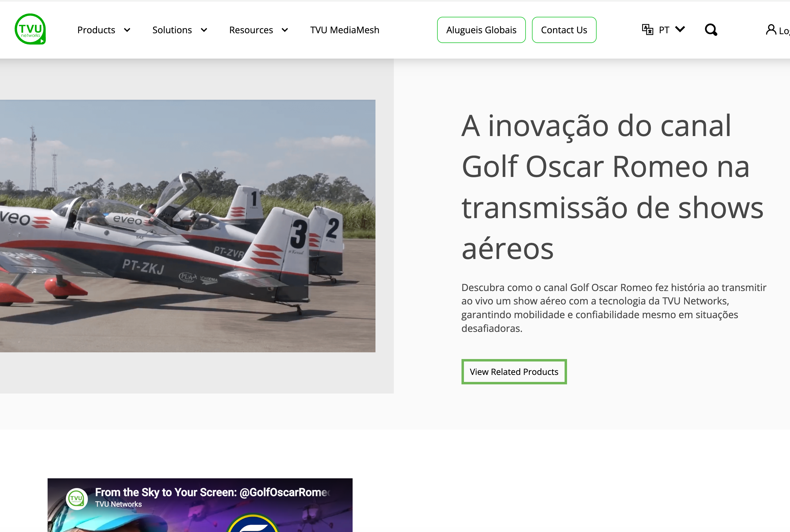Image resolution: width=790 pixels, height=532 pixels.
Task: Click the translate language icon
Action: pyautogui.click(x=647, y=30)
